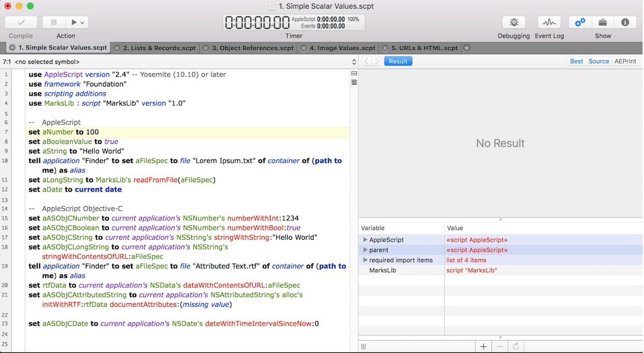Click the Variable column header
This screenshot has width=644, height=353.
pos(401,228)
